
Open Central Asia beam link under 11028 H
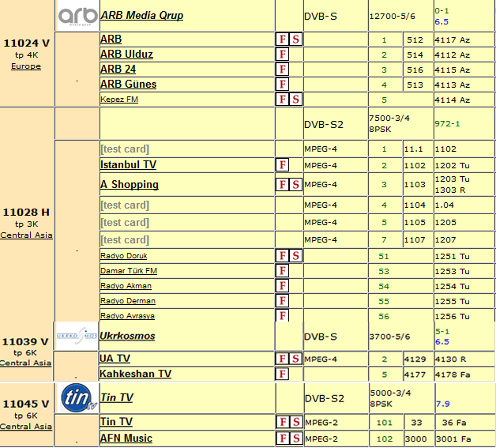pos(26,235)
